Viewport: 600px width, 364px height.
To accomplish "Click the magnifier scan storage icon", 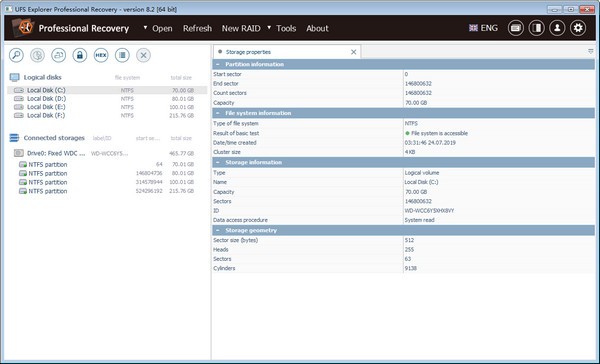I will click(16, 55).
